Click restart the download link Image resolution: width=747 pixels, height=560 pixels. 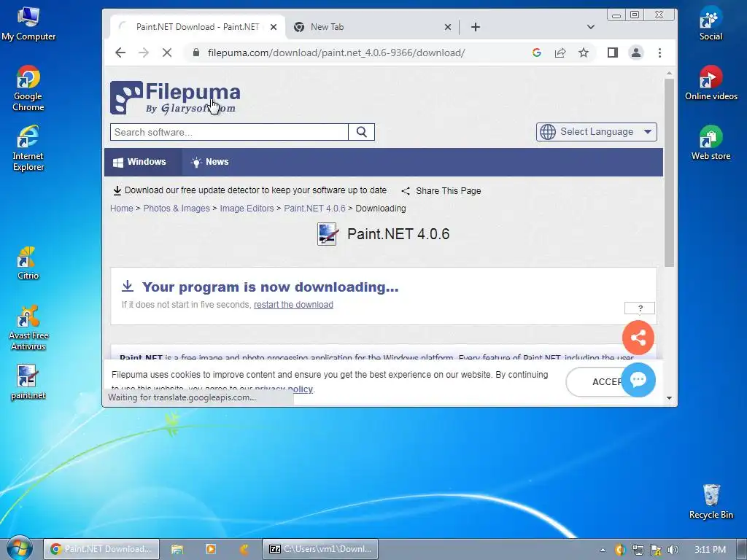pyautogui.click(x=293, y=305)
